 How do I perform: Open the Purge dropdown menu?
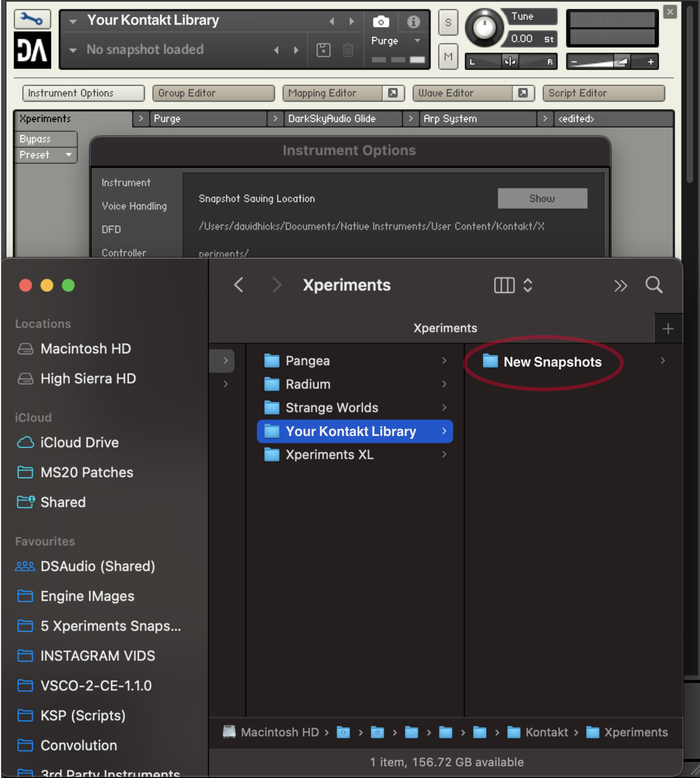coord(417,40)
